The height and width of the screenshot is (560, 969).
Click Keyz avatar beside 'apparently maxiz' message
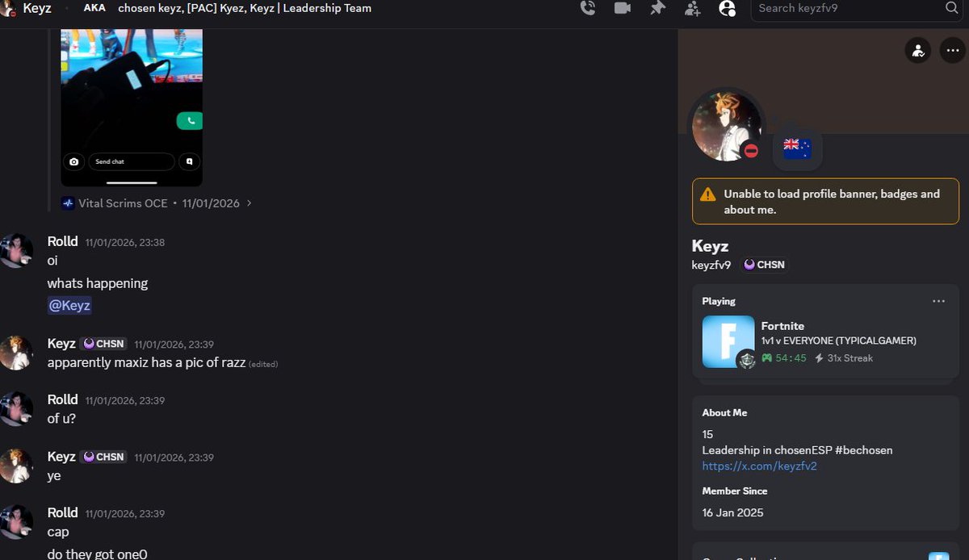[x=17, y=353]
